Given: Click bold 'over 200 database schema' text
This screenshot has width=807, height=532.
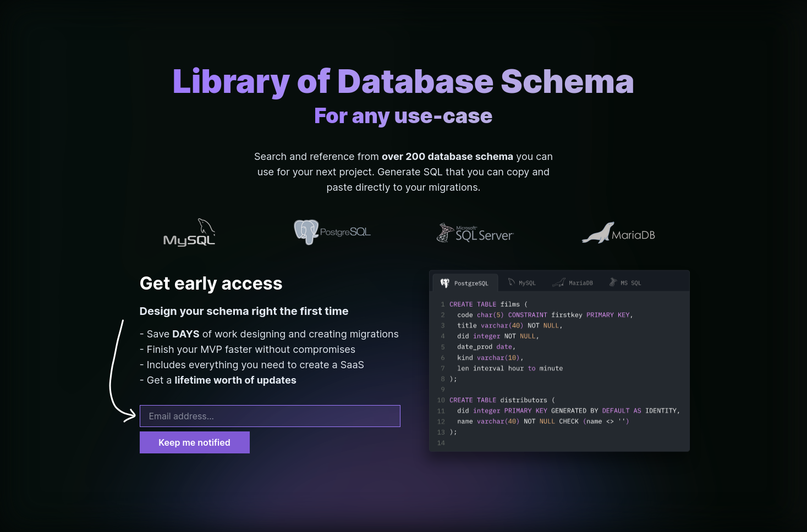Looking at the screenshot, I should (447, 157).
